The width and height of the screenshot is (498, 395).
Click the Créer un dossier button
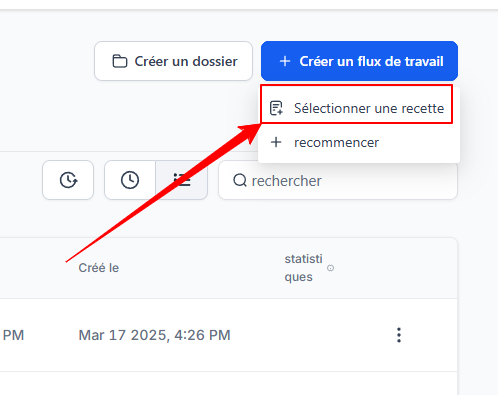(173, 61)
